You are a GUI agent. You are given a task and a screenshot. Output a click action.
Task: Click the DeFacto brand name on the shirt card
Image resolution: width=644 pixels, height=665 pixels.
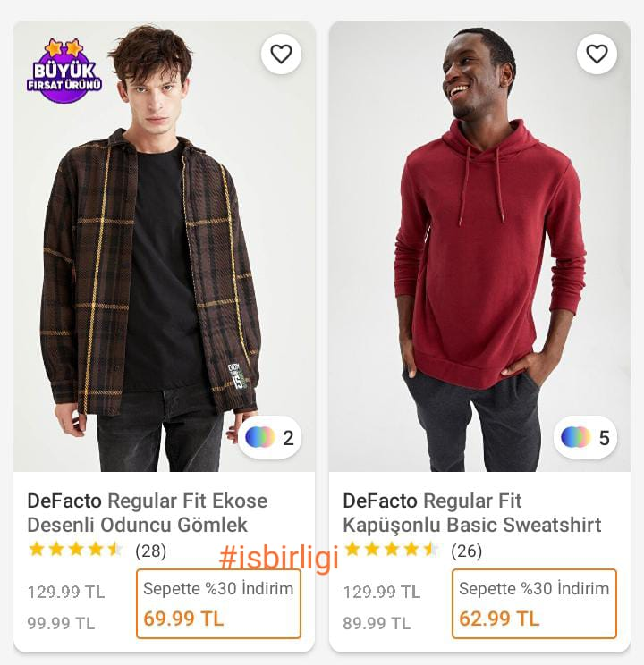tap(65, 501)
